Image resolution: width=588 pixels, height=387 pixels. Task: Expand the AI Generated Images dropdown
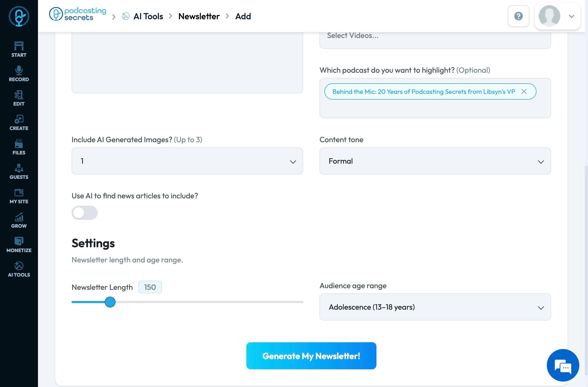point(187,161)
